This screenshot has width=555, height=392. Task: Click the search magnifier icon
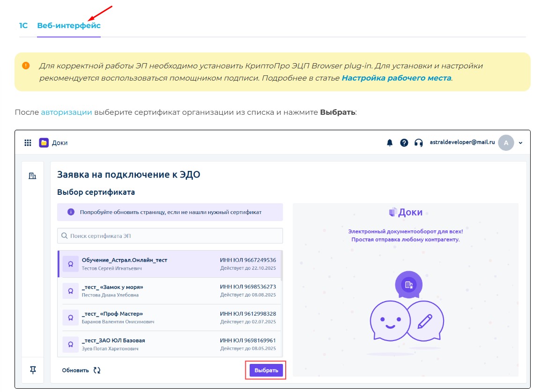[x=65, y=236]
